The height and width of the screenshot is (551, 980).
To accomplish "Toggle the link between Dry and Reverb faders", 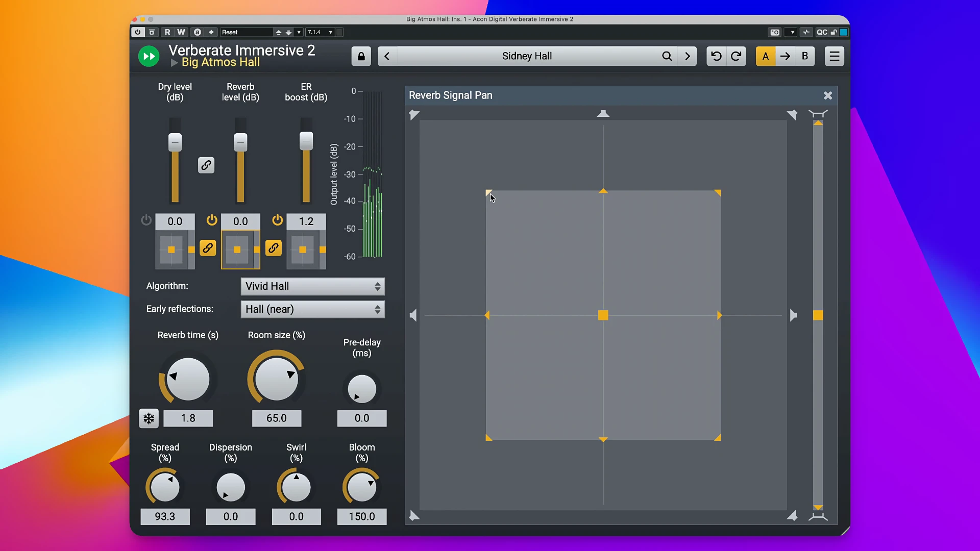I will coord(206,165).
